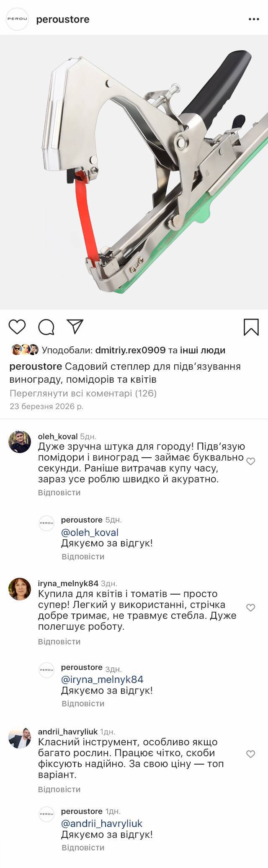Save post with the bookmark icon
Screen dimensions: 268x868
(251, 327)
